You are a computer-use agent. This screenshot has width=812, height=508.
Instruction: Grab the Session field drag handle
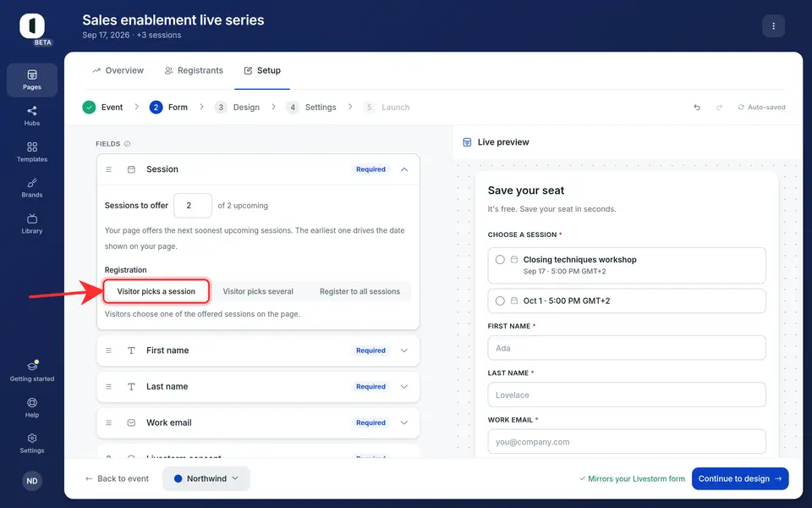(109, 169)
